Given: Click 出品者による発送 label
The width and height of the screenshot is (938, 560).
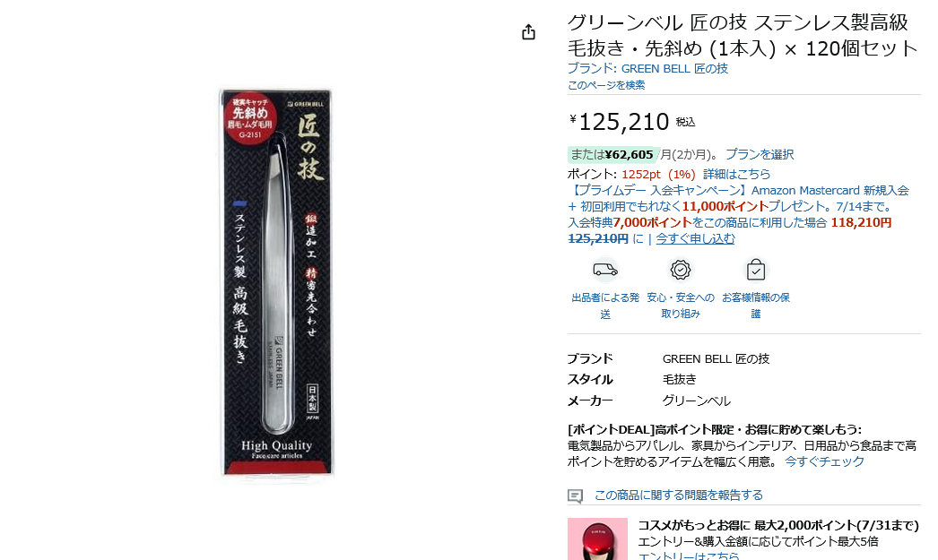Looking at the screenshot, I should tap(605, 306).
